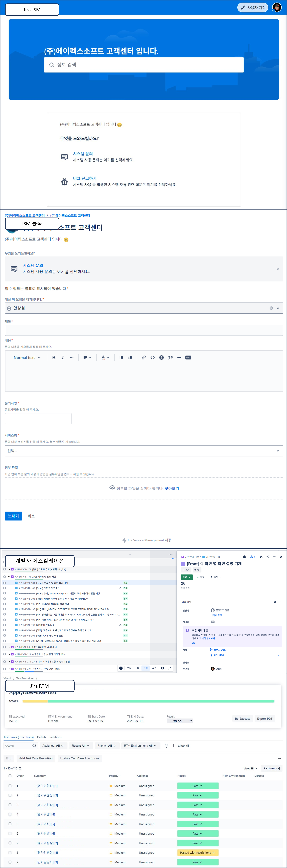The width and height of the screenshot is (287, 868).
Task: Open Passed with restrictions result dropdown
Action: pyautogui.click(x=198, y=852)
